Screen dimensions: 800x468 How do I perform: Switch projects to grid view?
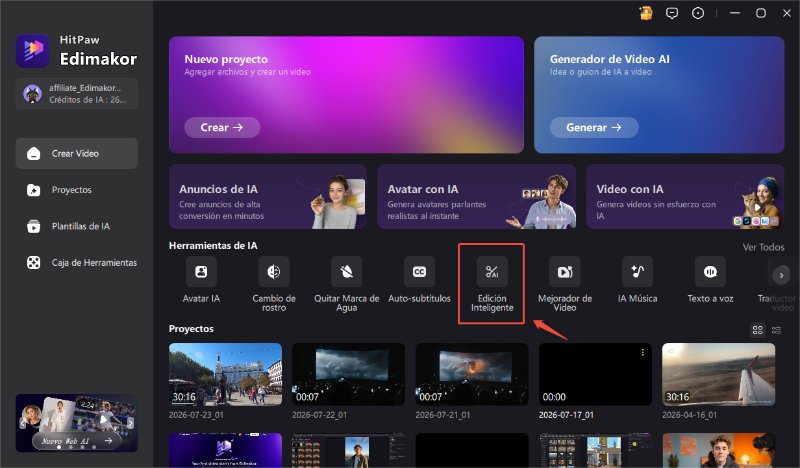758,330
